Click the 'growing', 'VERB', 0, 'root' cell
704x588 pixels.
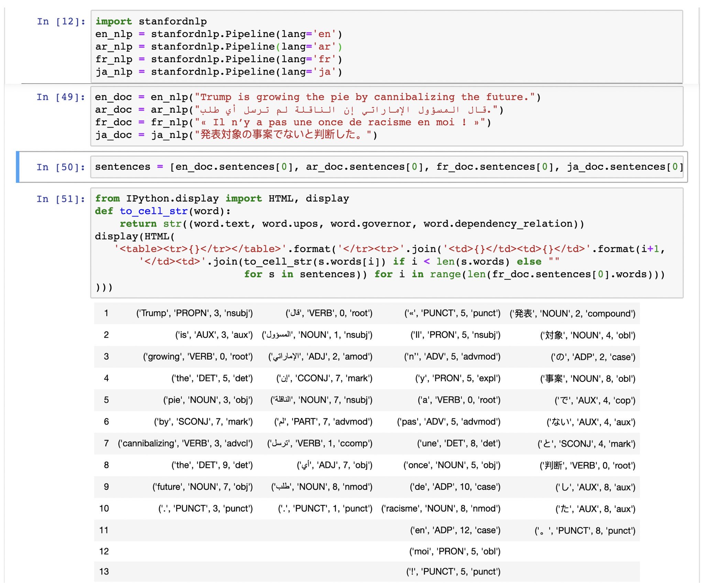coord(198,357)
